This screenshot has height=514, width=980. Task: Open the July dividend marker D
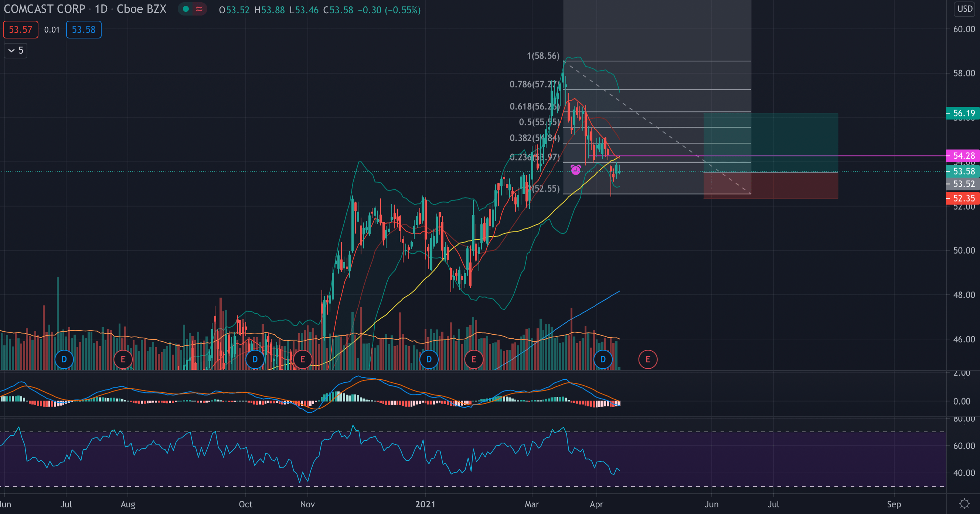[x=64, y=359]
